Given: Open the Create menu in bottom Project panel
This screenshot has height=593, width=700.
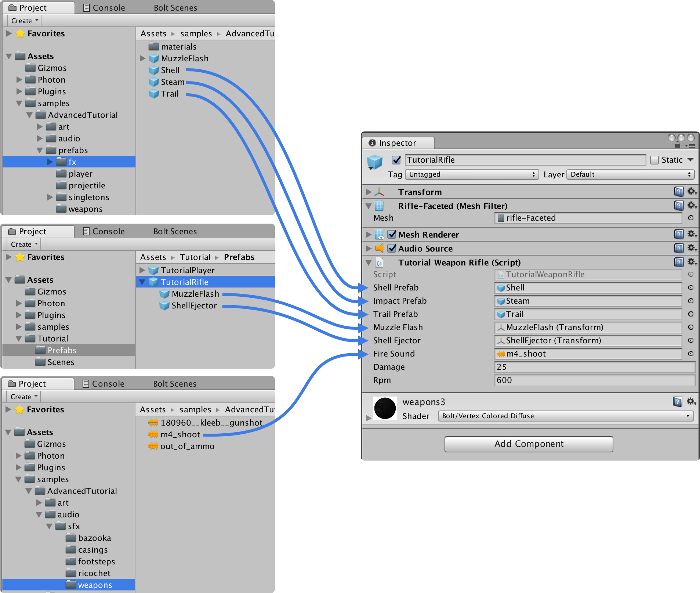Looking at the screenshot, I should (23, 397).
